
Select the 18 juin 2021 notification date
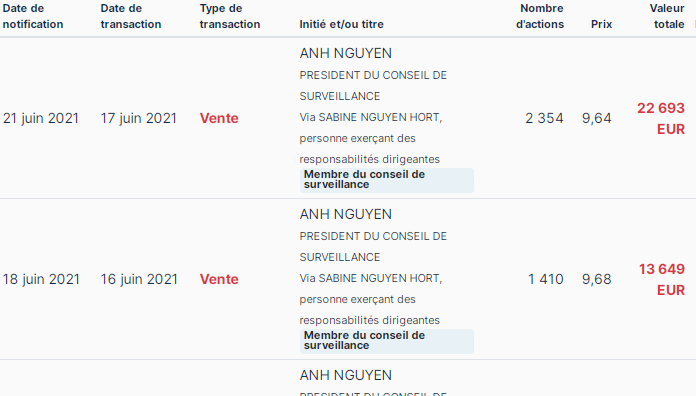[41, 279]
